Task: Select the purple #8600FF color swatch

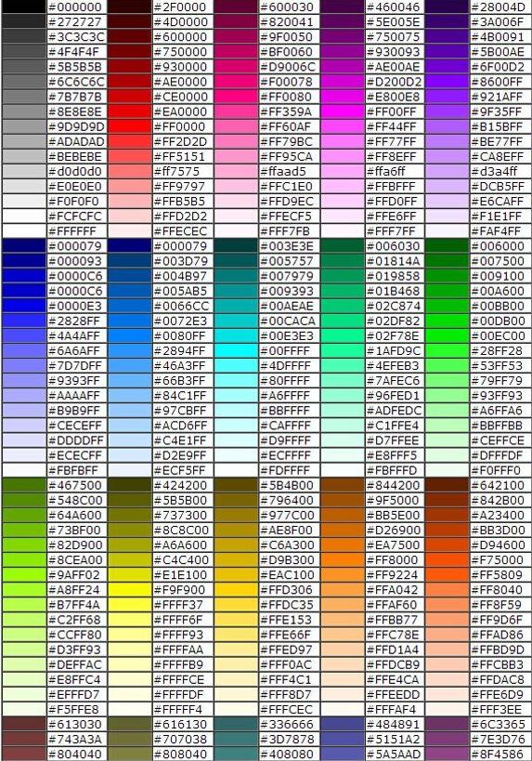Action: pos(448,82)
